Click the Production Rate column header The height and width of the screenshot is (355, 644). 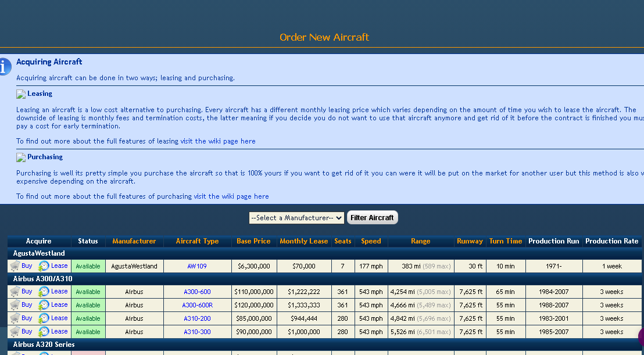pyautogui.click(x=612, y=241)
